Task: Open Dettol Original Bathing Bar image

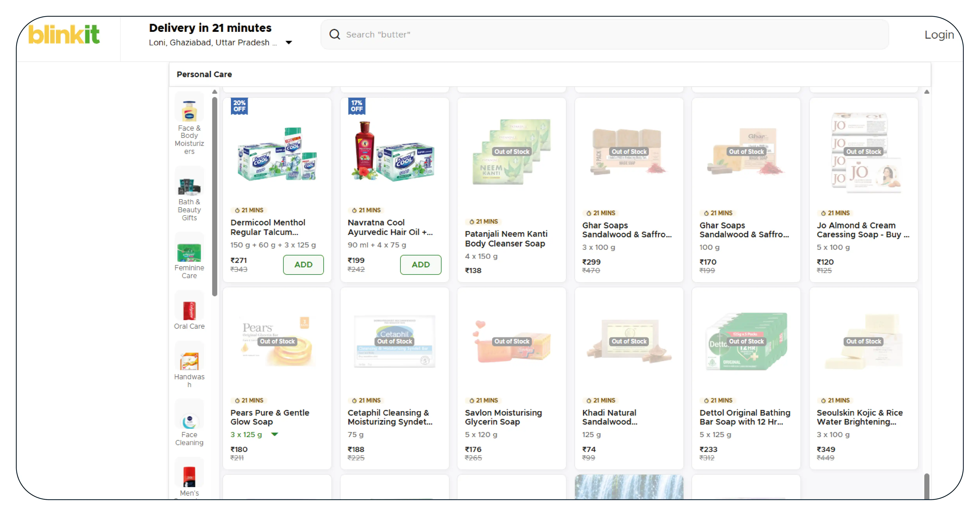Action: [x=746, y=341]
